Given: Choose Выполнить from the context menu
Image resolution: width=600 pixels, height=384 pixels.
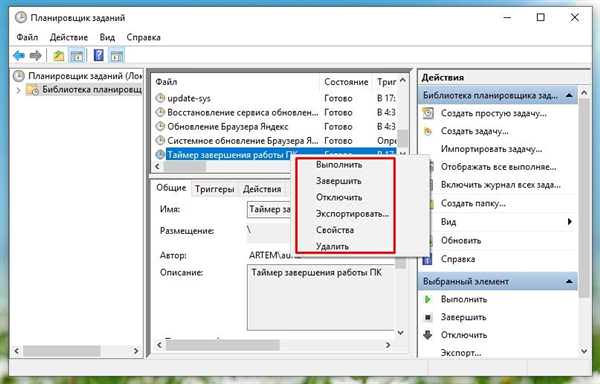Looking at the screenshot, I should pos(339,165).
